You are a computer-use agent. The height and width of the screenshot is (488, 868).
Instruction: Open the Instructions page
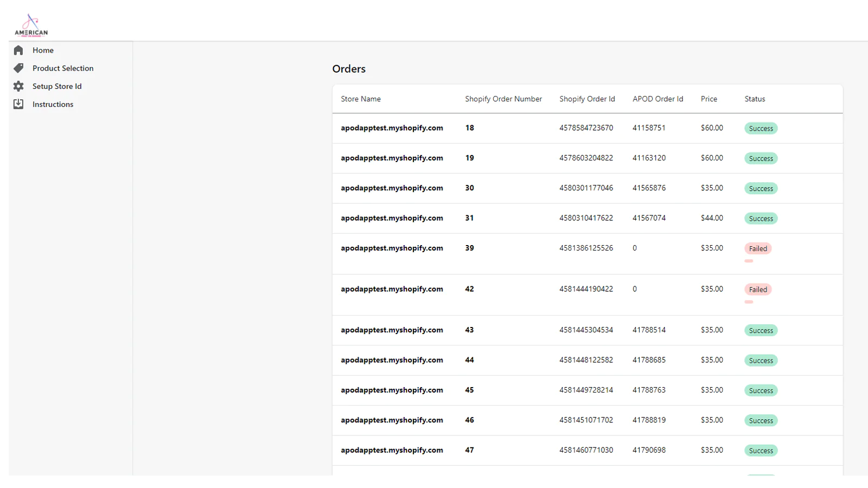53,104
